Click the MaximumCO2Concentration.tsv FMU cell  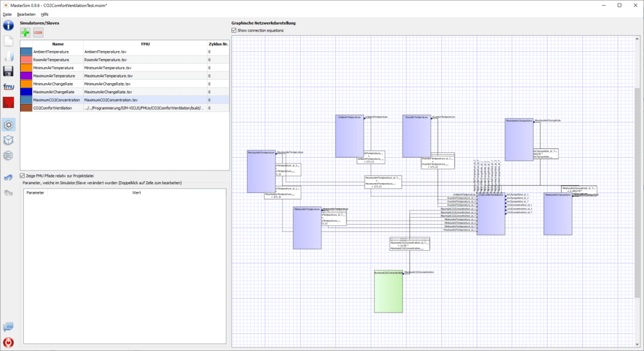point(145,100)
